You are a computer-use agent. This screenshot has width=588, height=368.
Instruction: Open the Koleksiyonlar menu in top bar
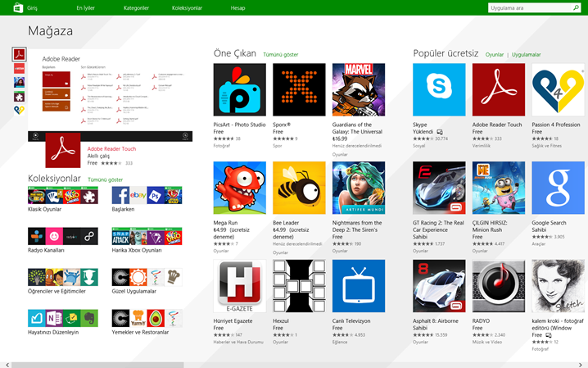[x=187, y=8]
